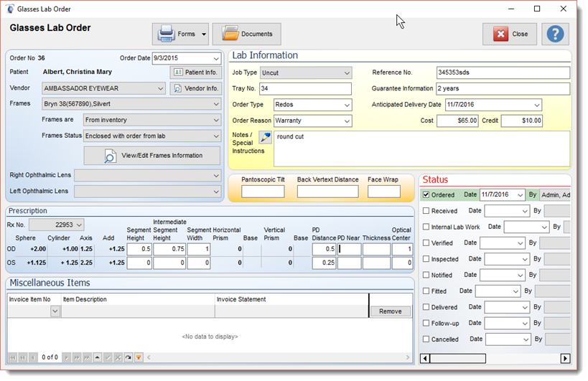Expand the Frames dropdown

[x=216, y=104]
